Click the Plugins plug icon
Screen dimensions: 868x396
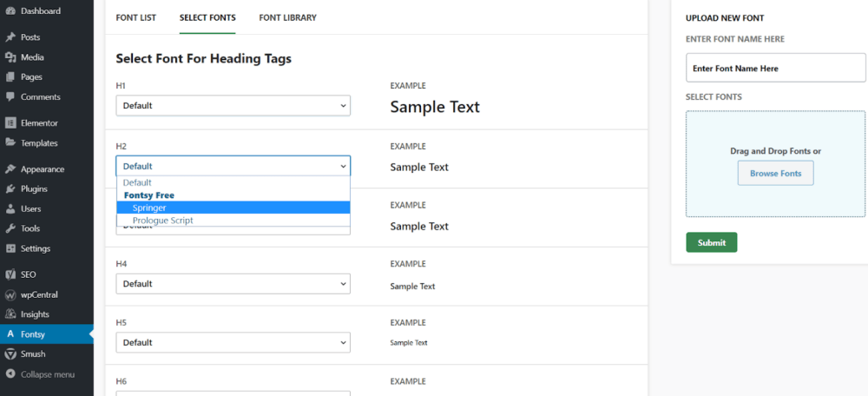point(10,188)
